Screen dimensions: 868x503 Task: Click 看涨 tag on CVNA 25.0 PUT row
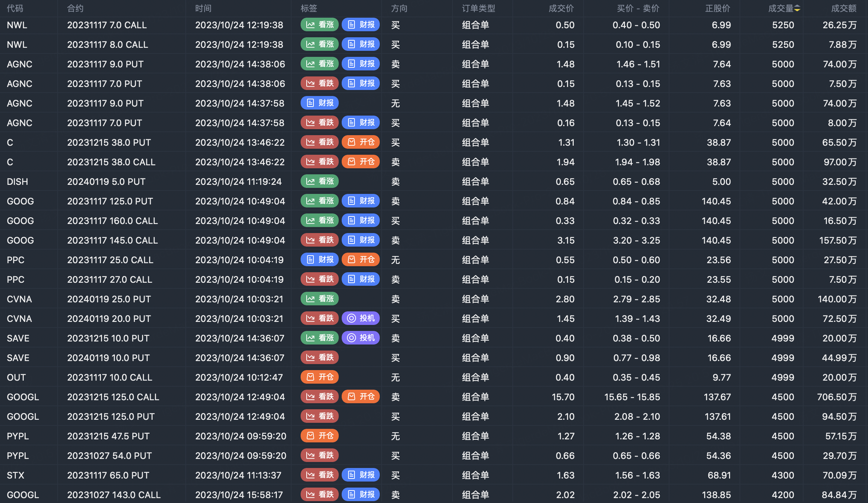[319, 299]
